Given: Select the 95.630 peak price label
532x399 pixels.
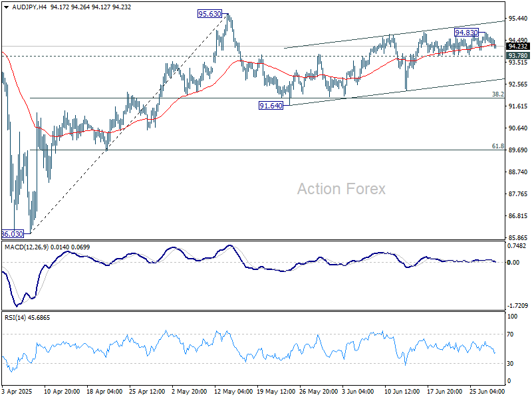Looking at the screenshot, I should click(209, 14).
